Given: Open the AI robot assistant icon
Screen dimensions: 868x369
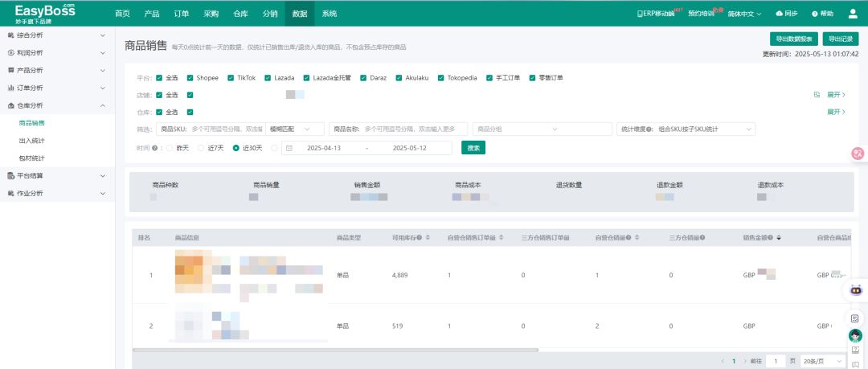Looking at the screenshot, I should [x=856, y=289].
